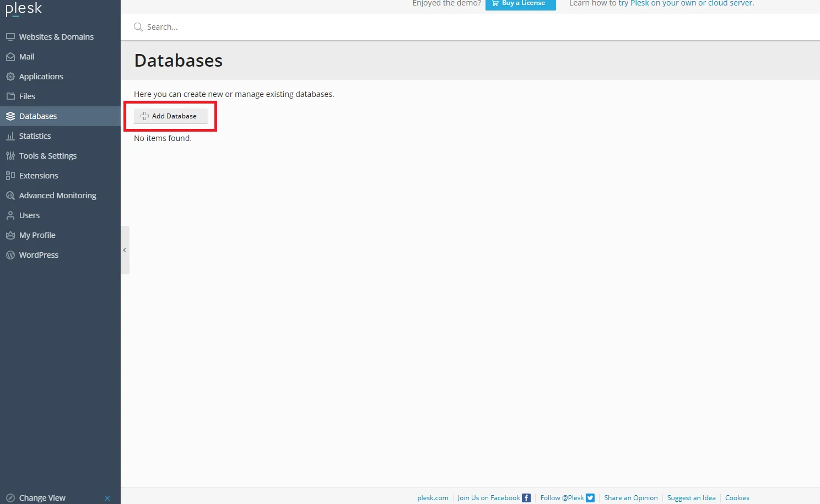Image resolution: width=820 pixels, height=504 pixels.
Task: Open Advanced Monitoring from sidebar
Action: click(x=57, y=196)
